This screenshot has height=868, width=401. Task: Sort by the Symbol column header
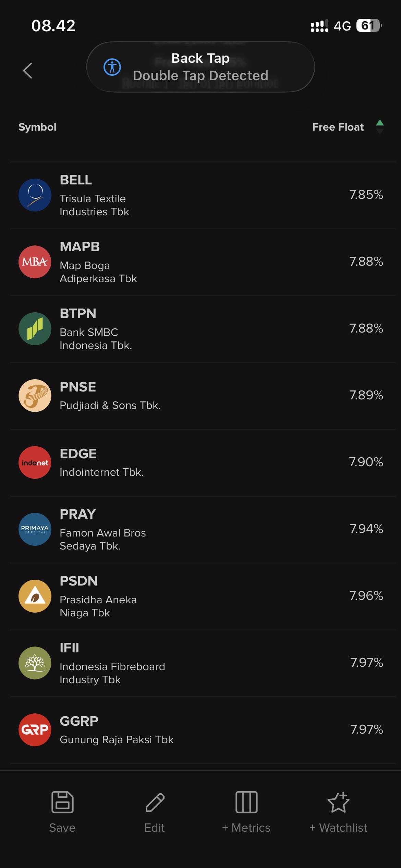pos(37,127)
